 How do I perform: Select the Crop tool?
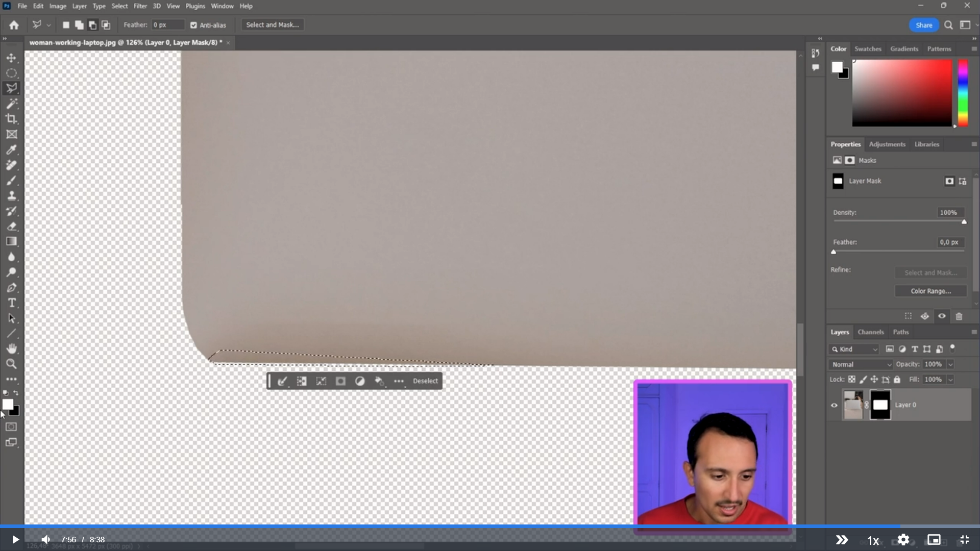pos(11,119)
